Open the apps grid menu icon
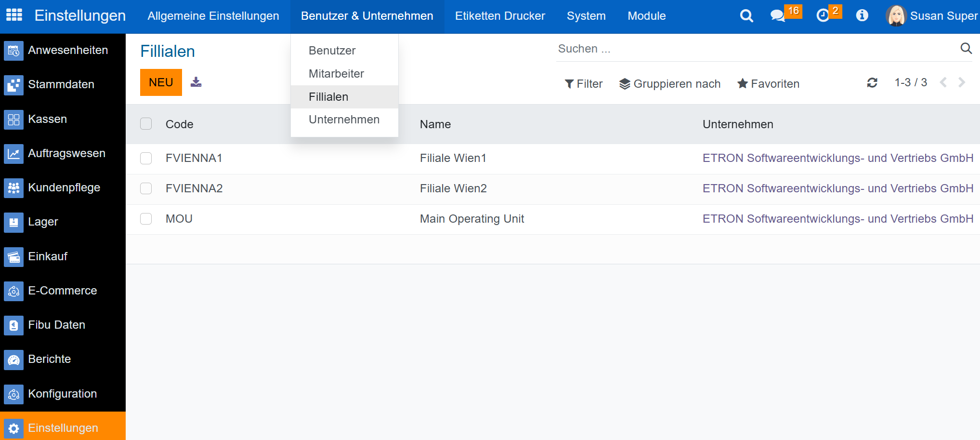 (x=14, y=15)
